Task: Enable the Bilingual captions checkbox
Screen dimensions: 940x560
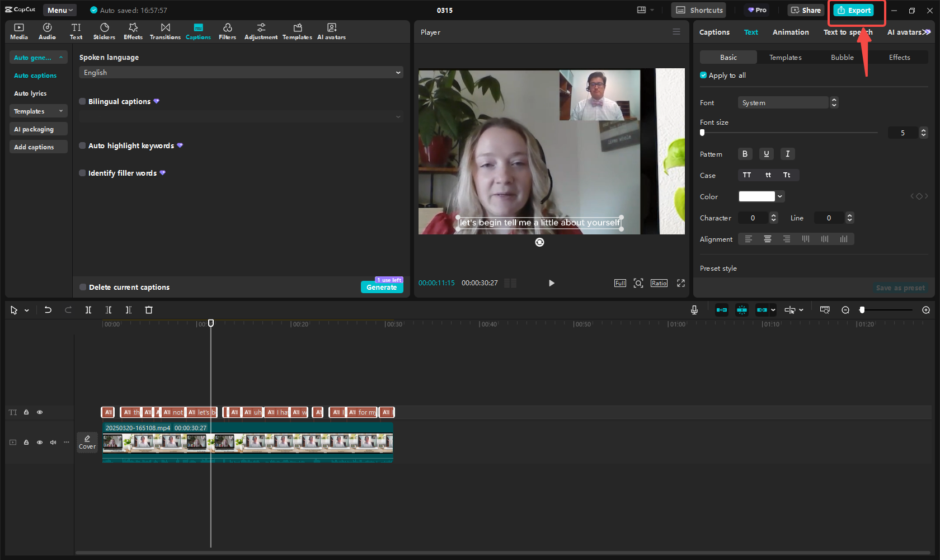Action: (x=82, y=101)
